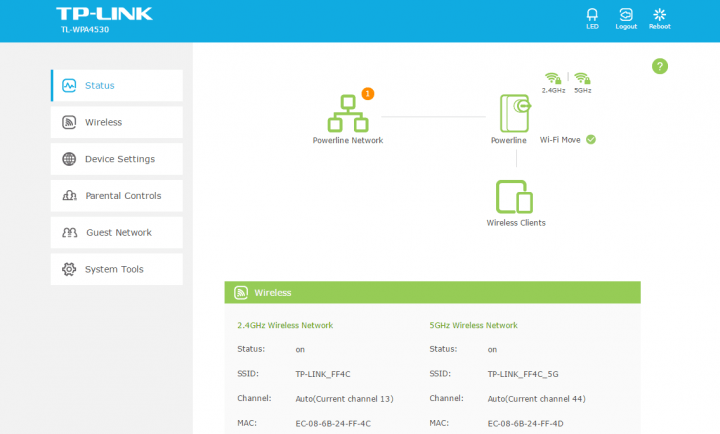Click the 2.4GHz label under Wi-Fi icon

click(x=553, y=90)
